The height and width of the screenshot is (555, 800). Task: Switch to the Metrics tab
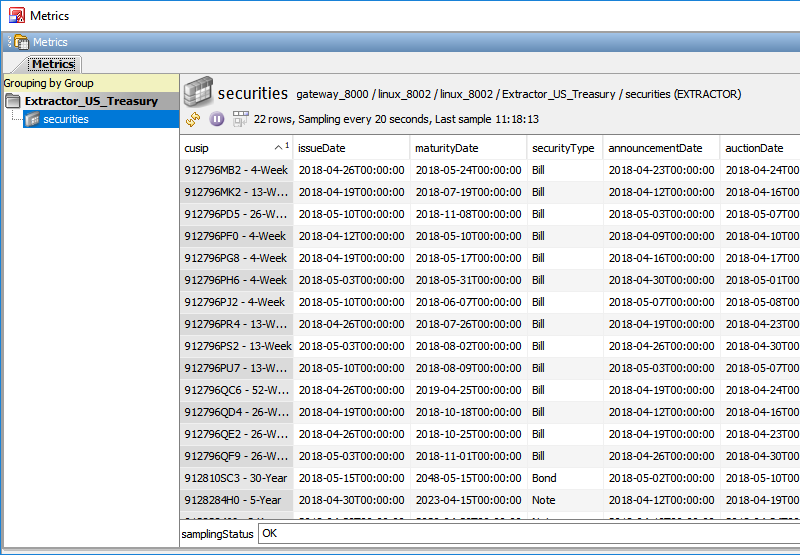[x=53, y=64]
